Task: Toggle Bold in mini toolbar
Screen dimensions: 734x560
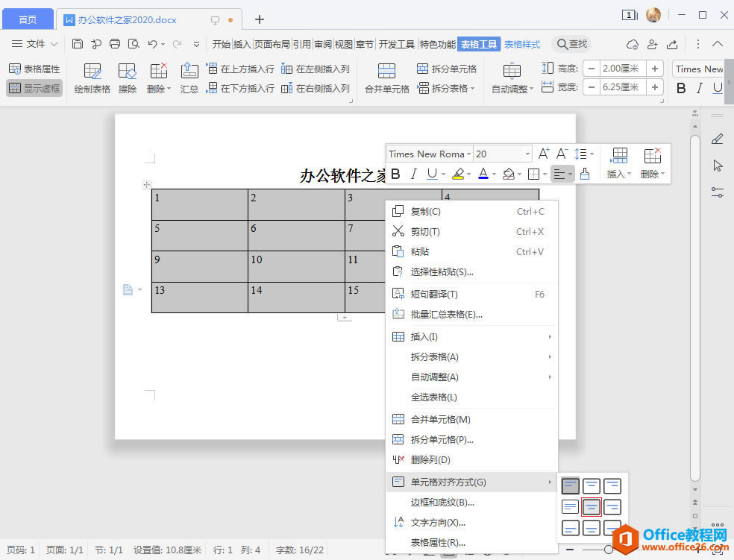Action: coord(395,174)
